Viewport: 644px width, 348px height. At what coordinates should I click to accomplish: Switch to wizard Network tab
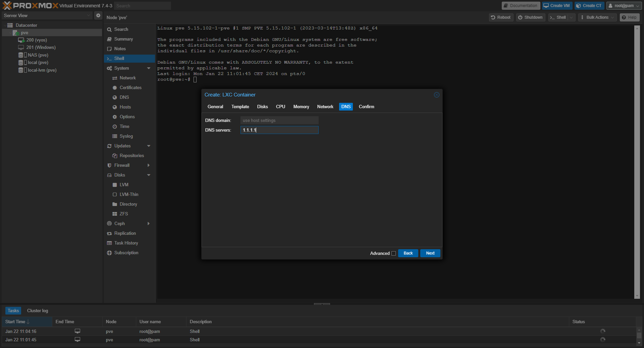click(325, 107)
